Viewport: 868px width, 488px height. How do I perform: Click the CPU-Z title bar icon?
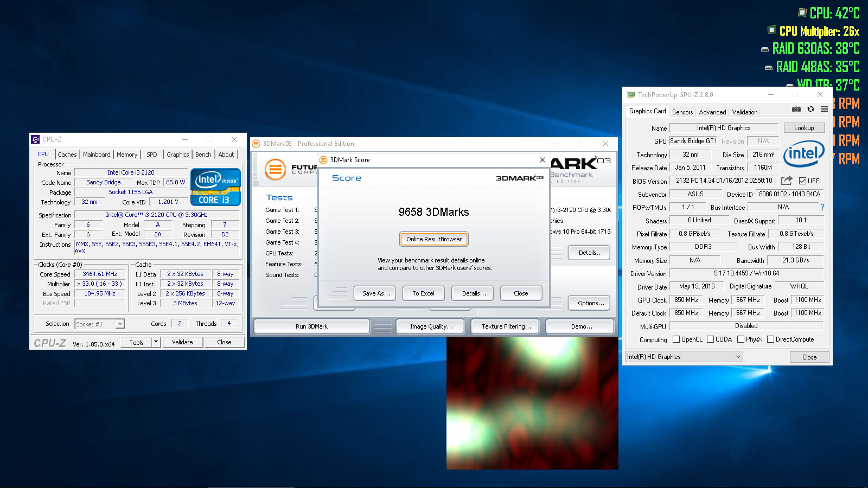[35, 139]
